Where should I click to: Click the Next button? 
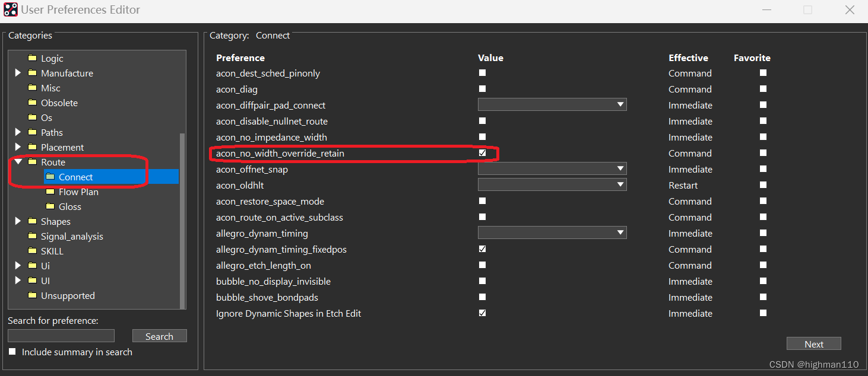pos(813,344)
